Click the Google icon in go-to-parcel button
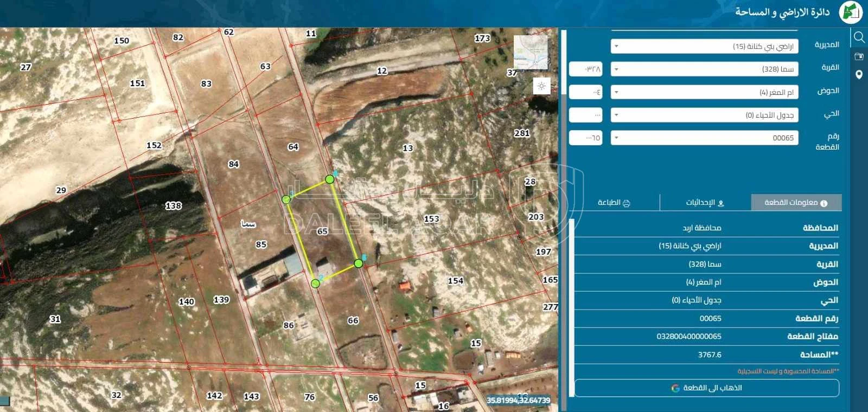The image size is (868, 412). click(x=675, y=388)
